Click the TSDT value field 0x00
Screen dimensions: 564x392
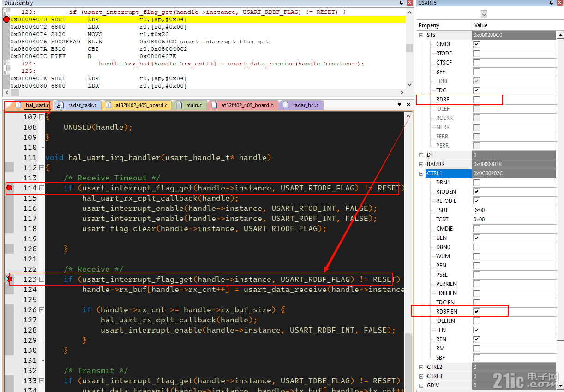[x=514, y=210]
